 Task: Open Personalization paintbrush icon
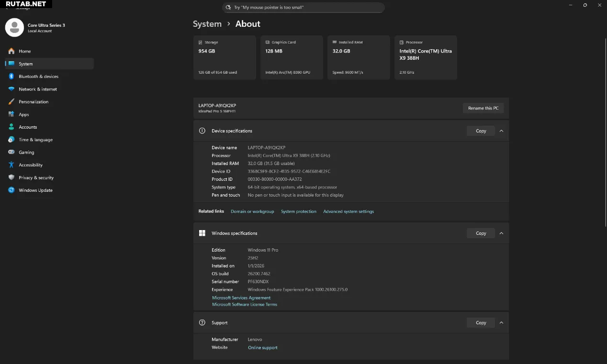click(x=11, y=102)
